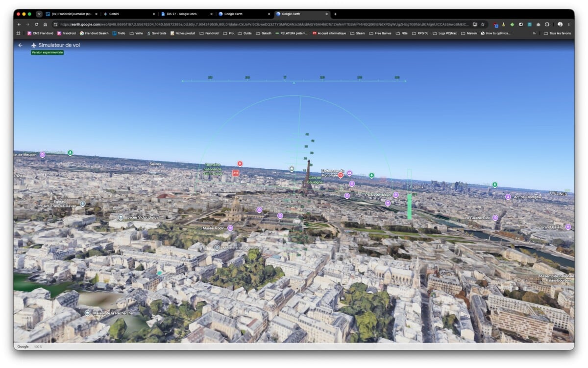Open the Extensions puzzle icon

click(547, 24)
